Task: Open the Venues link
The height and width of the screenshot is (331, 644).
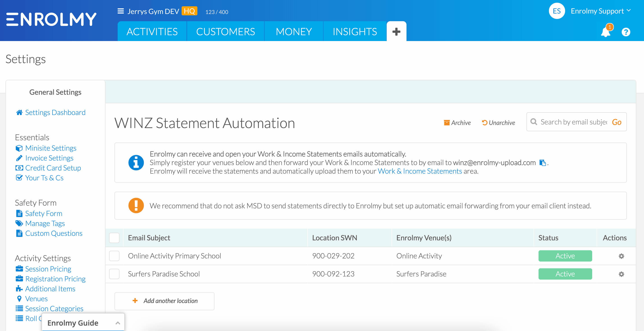Action: coord(37,299)
